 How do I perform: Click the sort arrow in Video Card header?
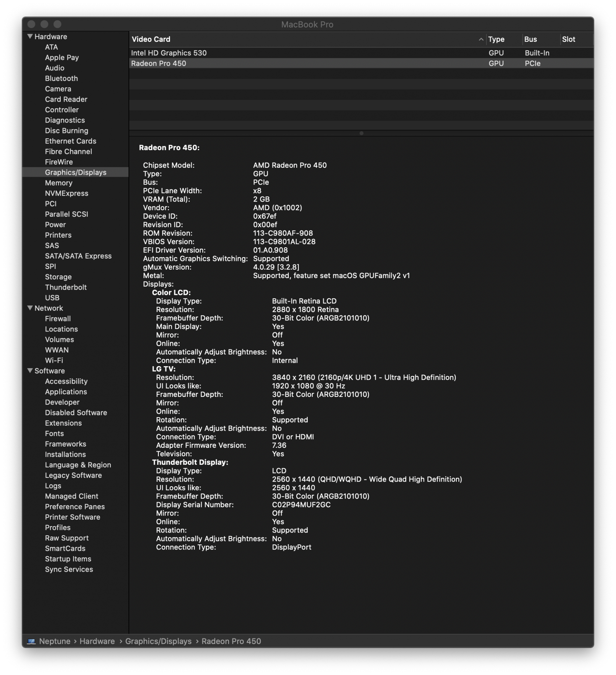481,39
